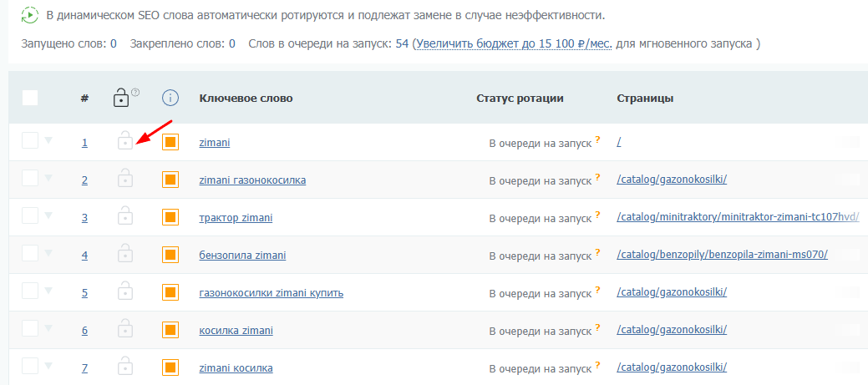Check the select-all checkbox in header

tap(30, 98)
